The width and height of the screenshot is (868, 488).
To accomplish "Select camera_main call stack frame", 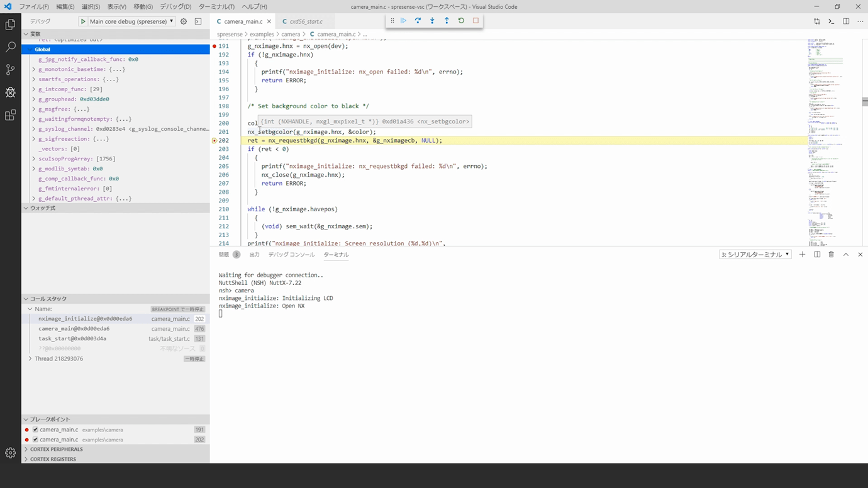I will coord(116,329).
